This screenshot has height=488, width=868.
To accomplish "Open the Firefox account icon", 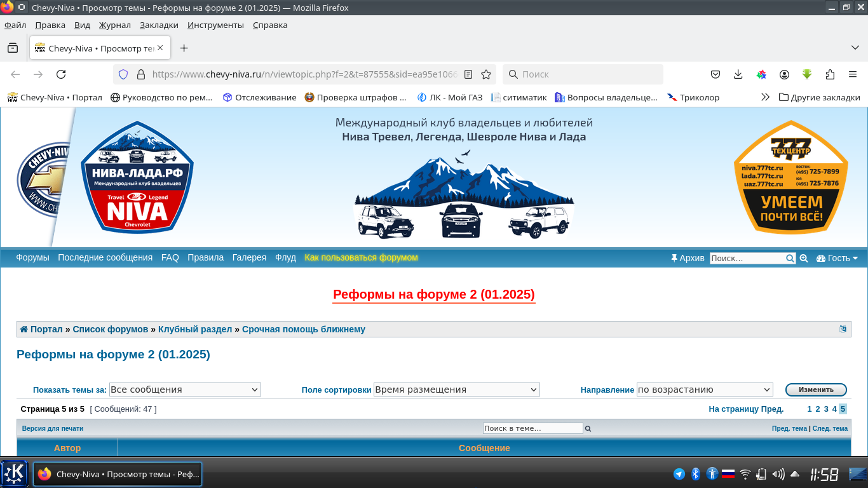I will pos(784,74).
